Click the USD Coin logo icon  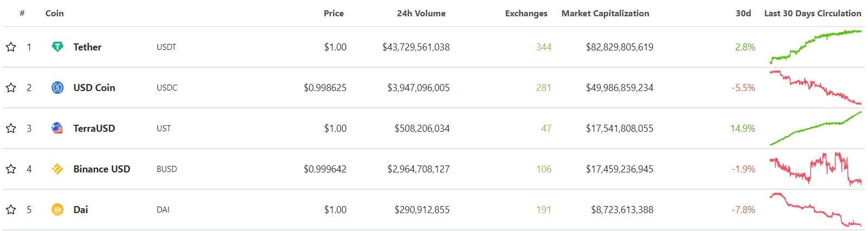pos(57,88)
